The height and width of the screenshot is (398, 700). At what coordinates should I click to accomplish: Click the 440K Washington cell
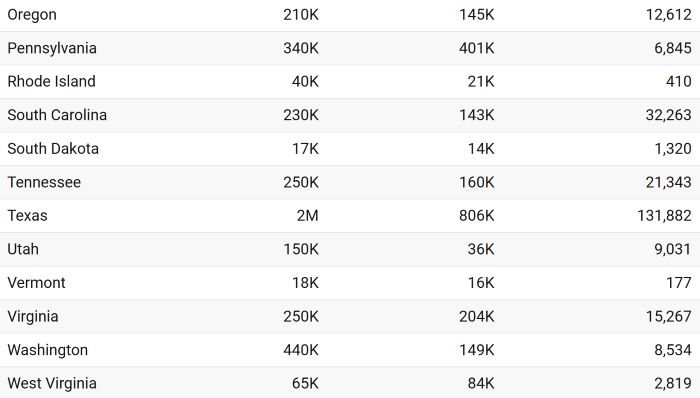pos(301,350)
